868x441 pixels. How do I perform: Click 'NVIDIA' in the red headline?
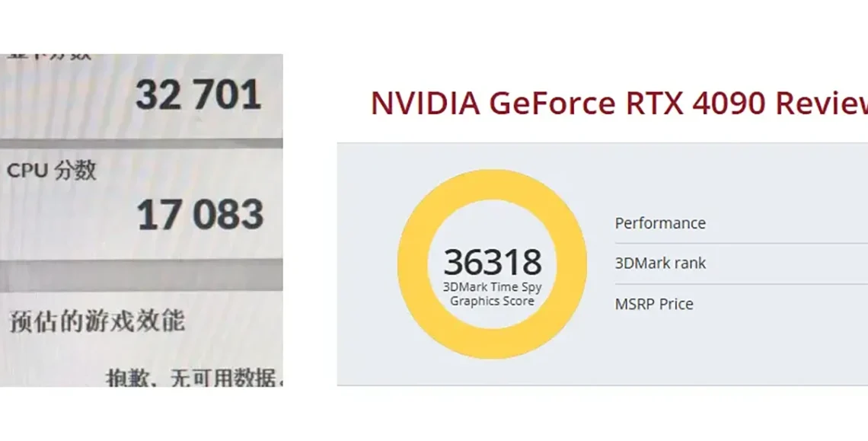[x=425, y=103]
